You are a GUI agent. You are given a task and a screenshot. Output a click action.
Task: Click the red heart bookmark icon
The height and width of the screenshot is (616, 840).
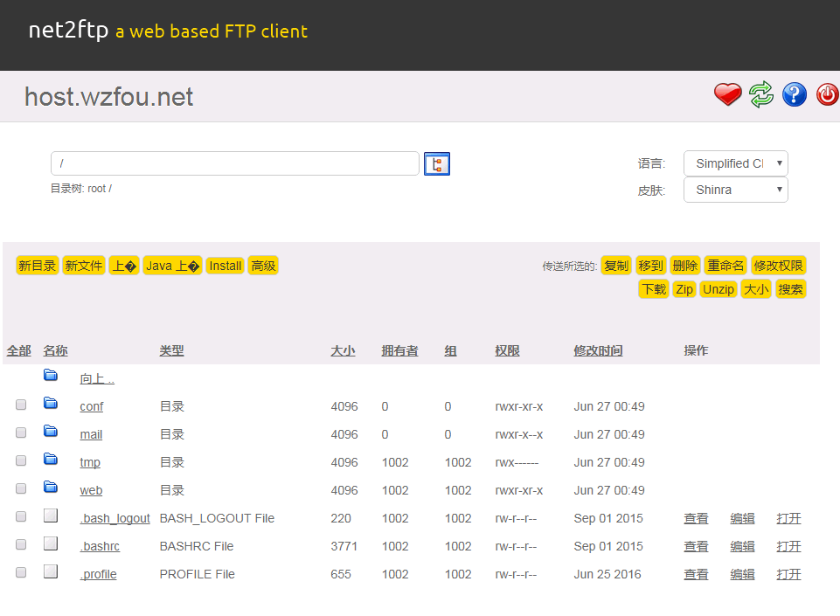(727, 95)
